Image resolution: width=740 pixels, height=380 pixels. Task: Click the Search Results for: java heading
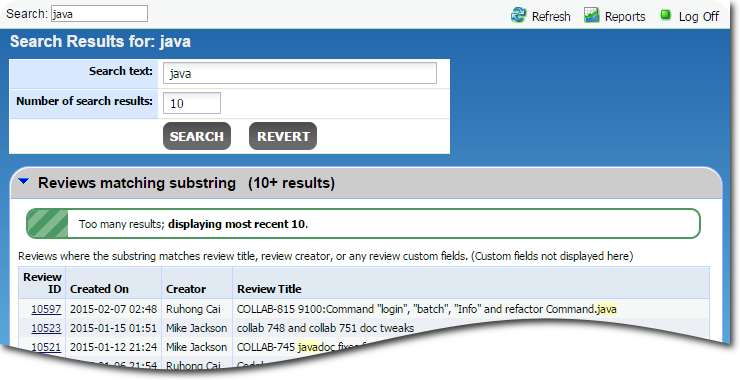click(101, 42)
